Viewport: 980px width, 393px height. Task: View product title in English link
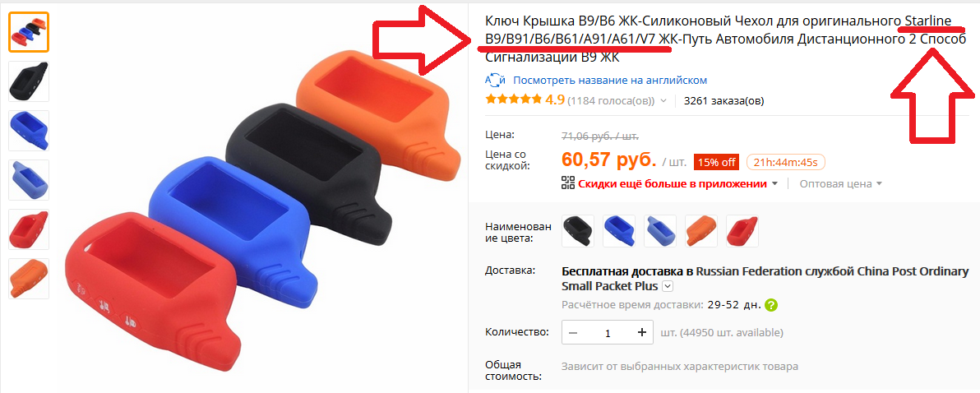610,80
